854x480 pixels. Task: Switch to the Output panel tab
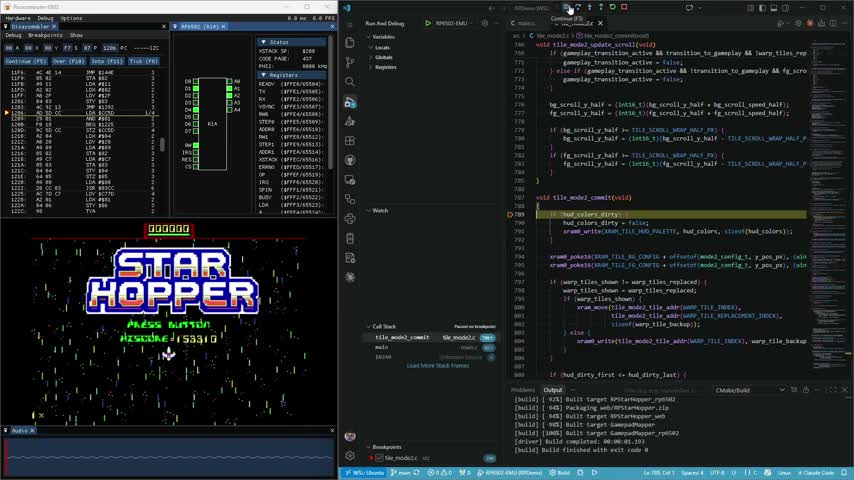[x=552, y=390]
